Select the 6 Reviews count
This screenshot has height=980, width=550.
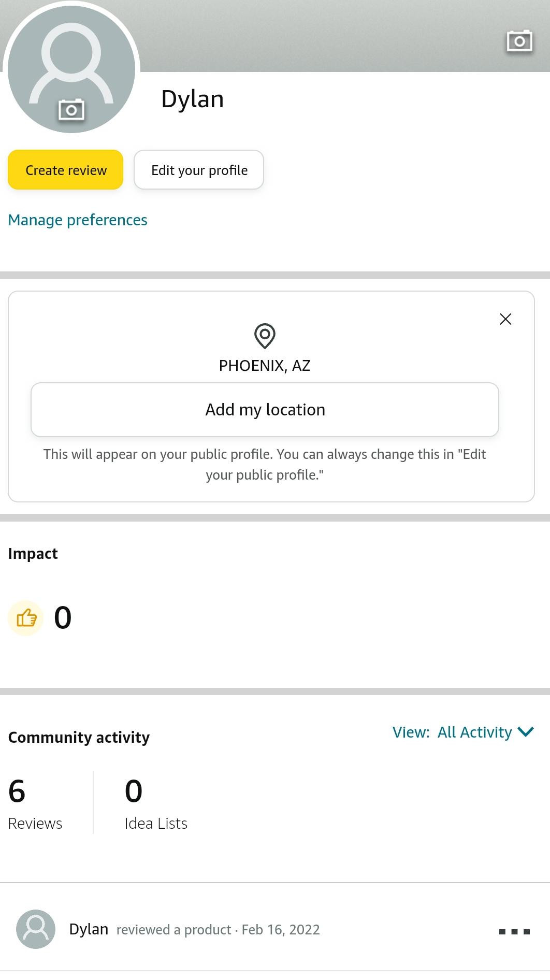click(35, 803)
